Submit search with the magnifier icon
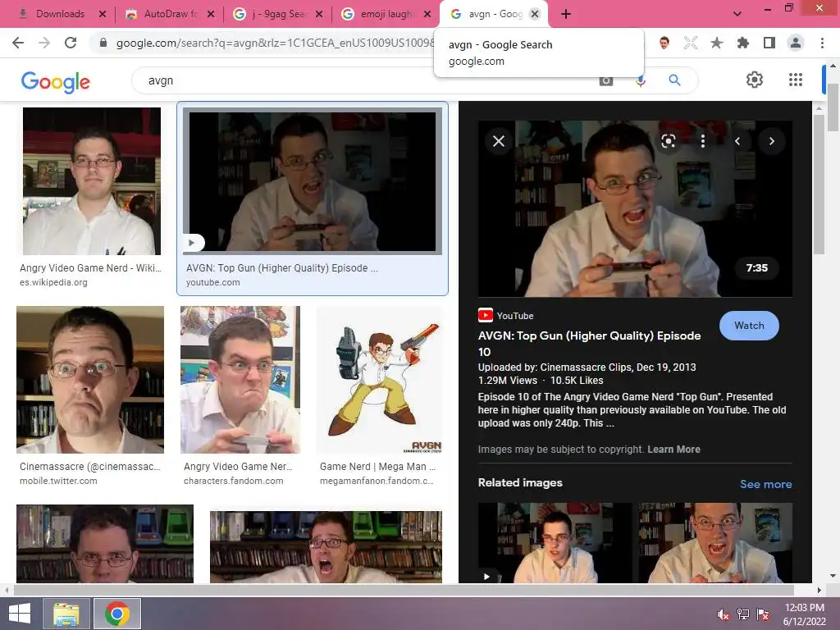This screenshot has width=840, height=630. pyautogui.click(x=674, y=80)
